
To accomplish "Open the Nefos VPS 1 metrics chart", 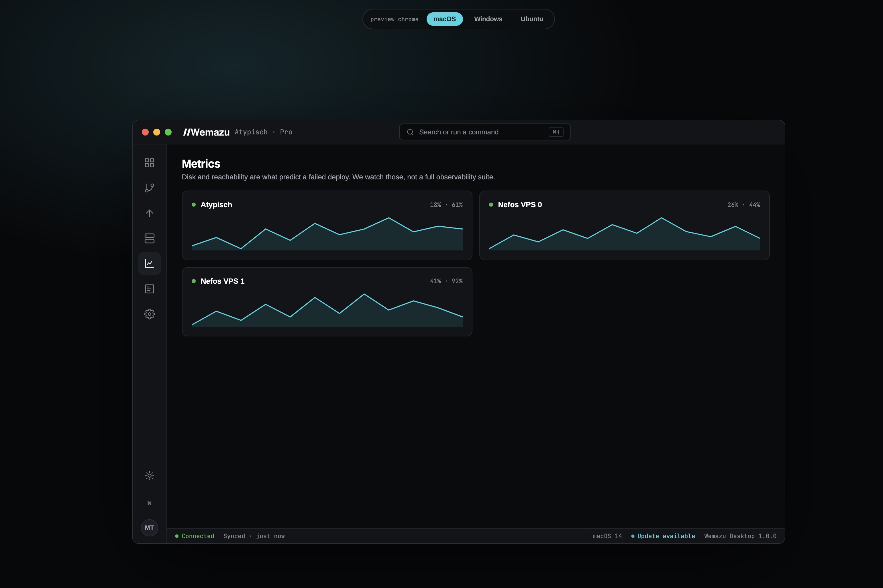I will tap(327, 310).
